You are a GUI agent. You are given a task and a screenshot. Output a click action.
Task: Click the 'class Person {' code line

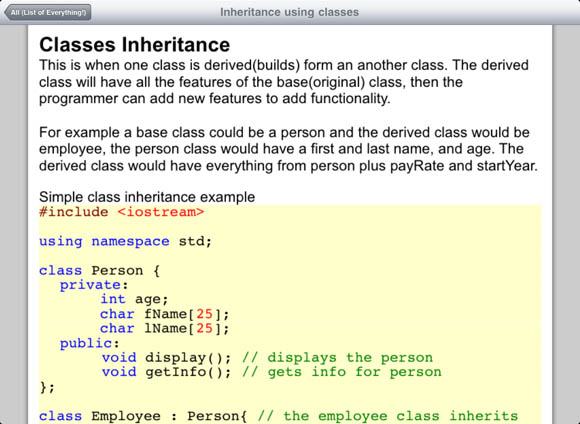(100, 271)
